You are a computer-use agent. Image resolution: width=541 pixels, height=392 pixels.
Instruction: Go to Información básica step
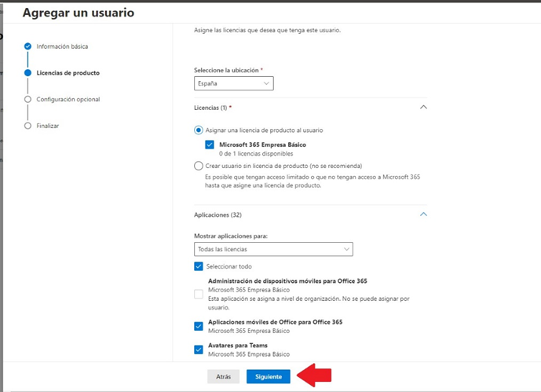click(x=62, y=46)
